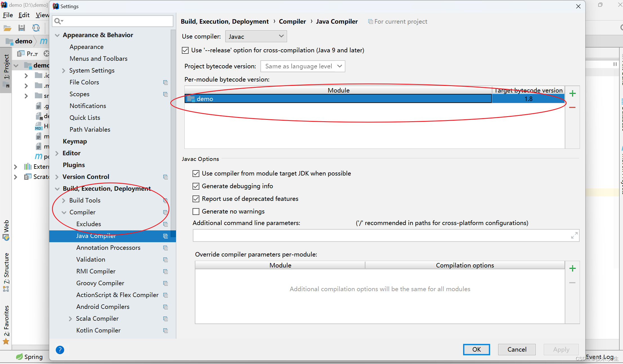Click the Scala Compiler settings icon
Image resolution: width=623 pixels, height=364 pixels.
[x=166, y=318]
